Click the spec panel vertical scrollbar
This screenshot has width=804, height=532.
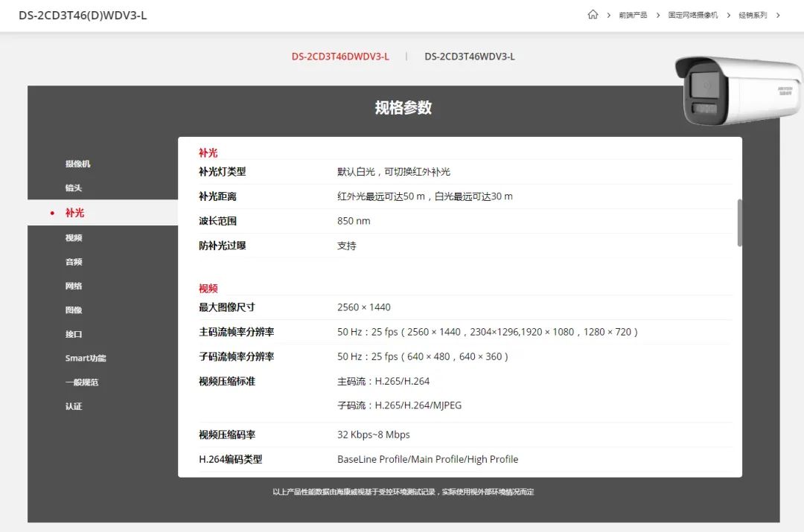click(739, 222)
